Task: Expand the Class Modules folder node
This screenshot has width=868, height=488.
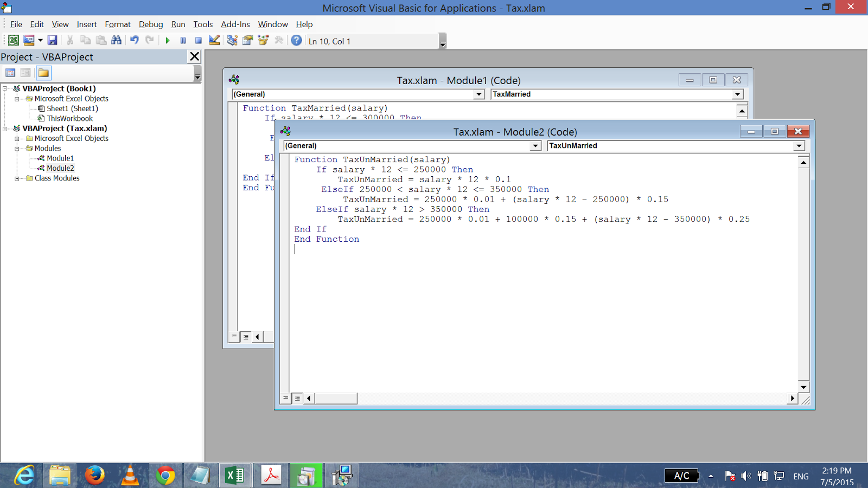Action: (x=17, y=178)
